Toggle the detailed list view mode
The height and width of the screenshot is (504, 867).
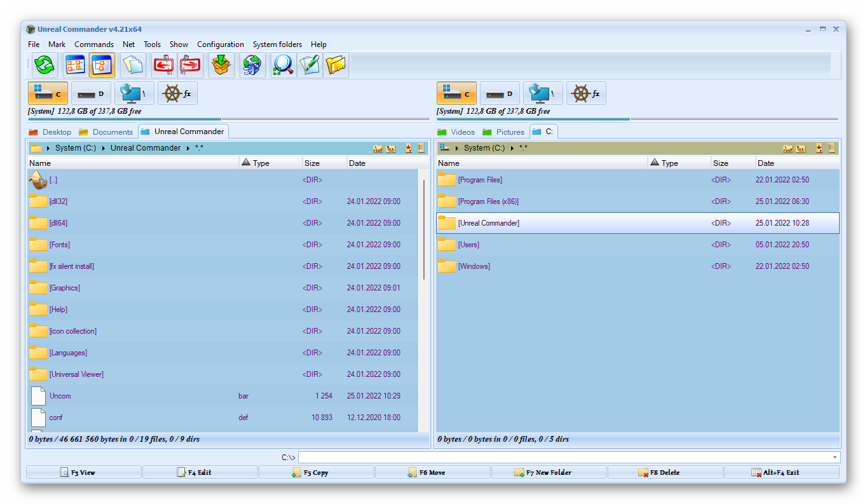(102, 65)
